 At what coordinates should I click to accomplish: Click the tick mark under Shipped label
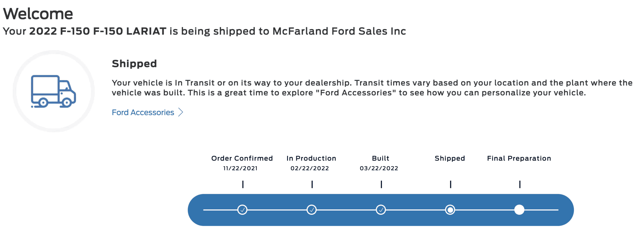coord(451,184)
